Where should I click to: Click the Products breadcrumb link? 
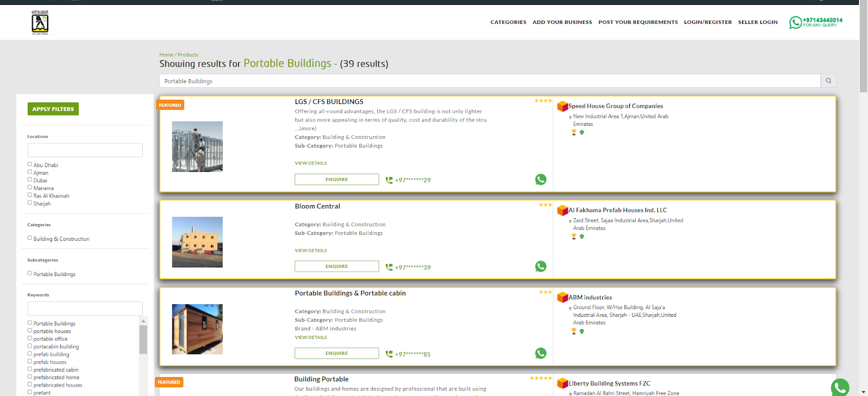[x=188, y=55]
